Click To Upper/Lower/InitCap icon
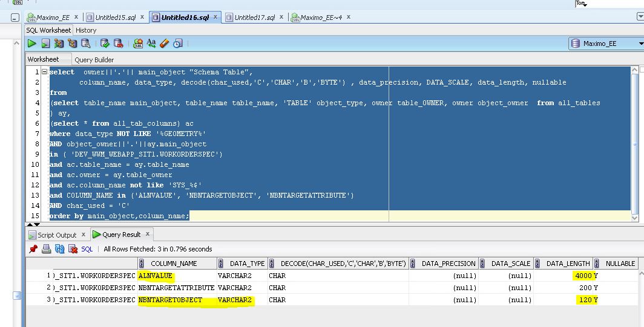This screenshot has width=644, height=327. point(151,44)
